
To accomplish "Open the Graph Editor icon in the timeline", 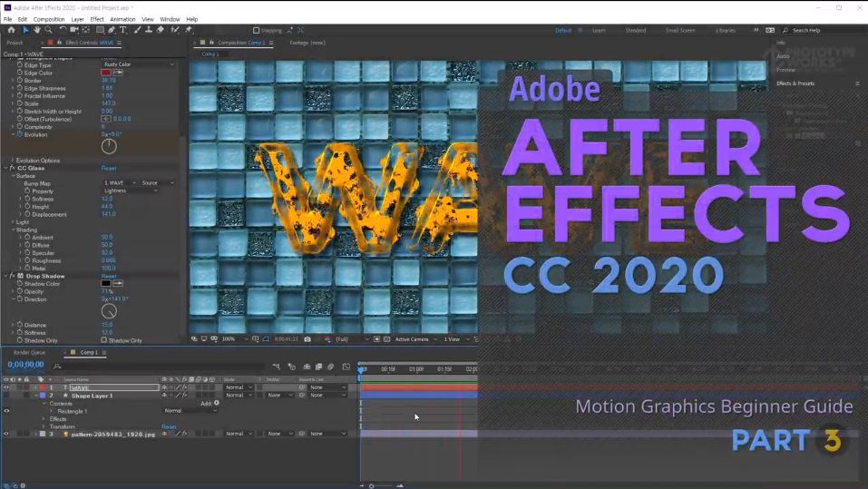I will tap(346, 367).
